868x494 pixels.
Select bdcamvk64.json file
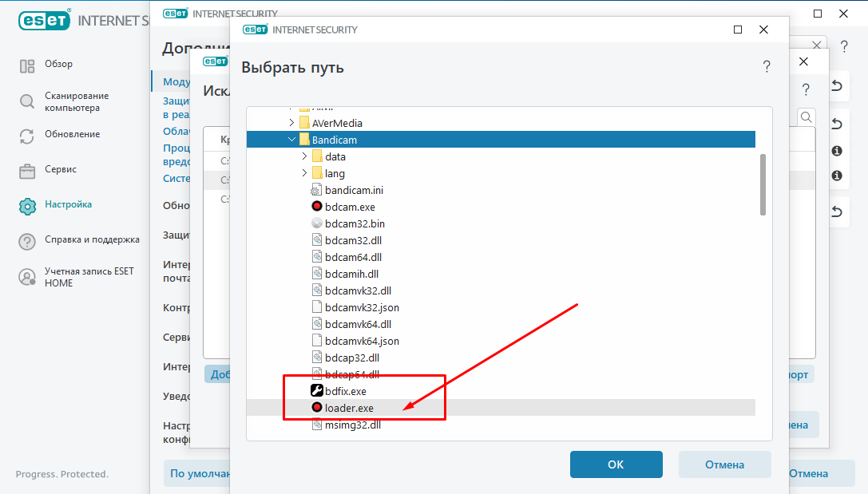pyautogui.click(x=362, y=341)
